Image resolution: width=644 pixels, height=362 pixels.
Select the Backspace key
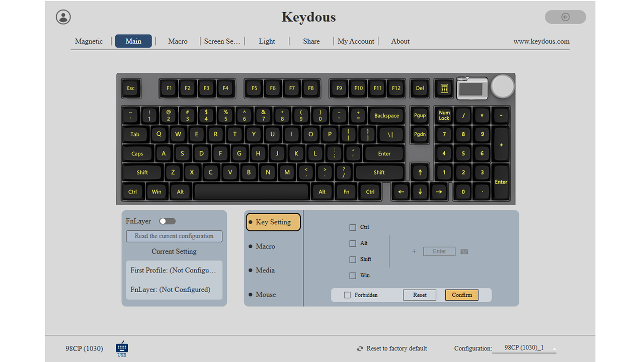tap(386, 116)
